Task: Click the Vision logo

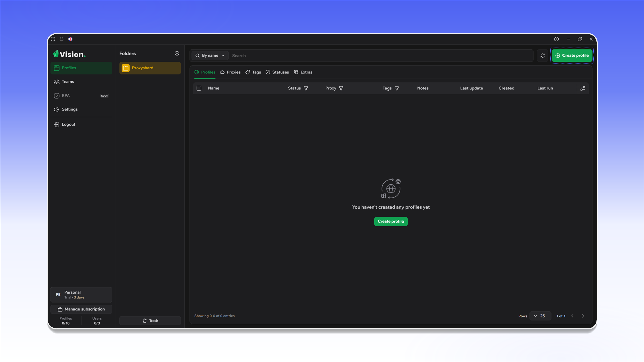Action: click(x=69, y=54)
